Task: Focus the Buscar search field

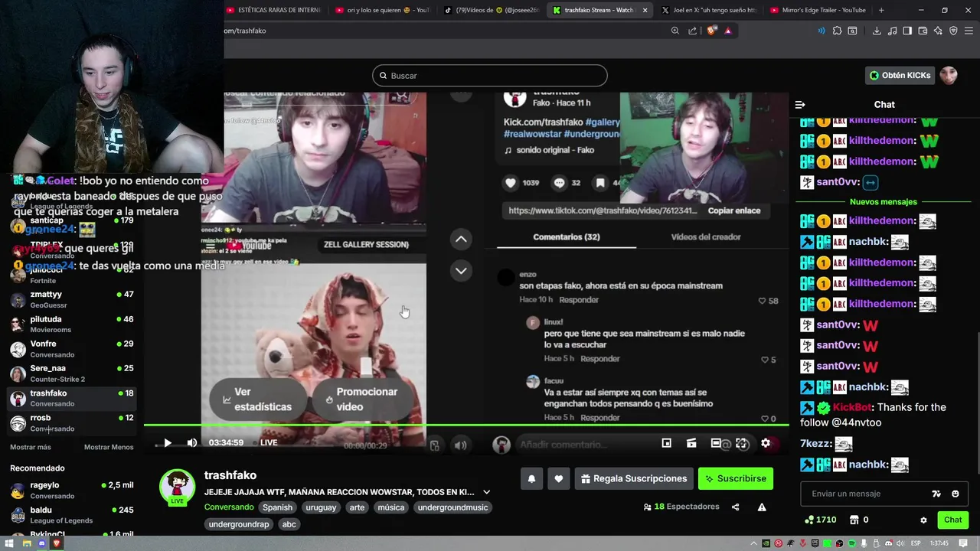Action: pos(490,76)
